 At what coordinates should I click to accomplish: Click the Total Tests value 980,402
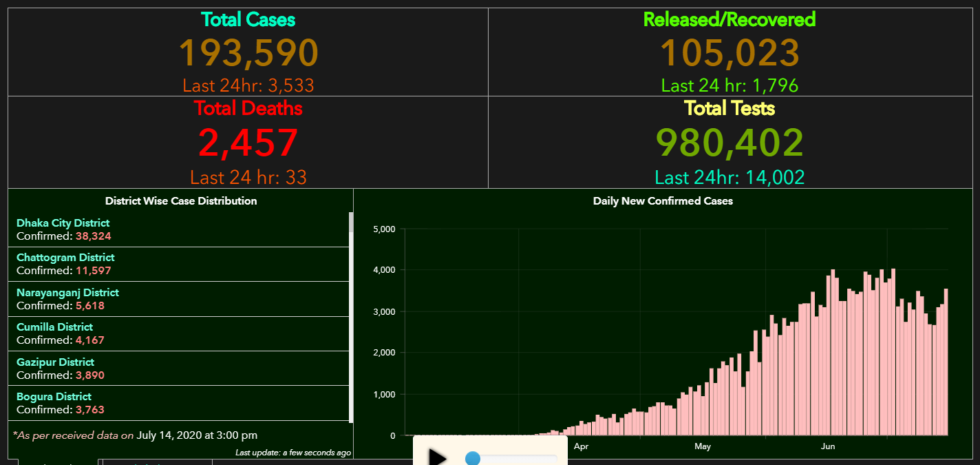[729, 143]
